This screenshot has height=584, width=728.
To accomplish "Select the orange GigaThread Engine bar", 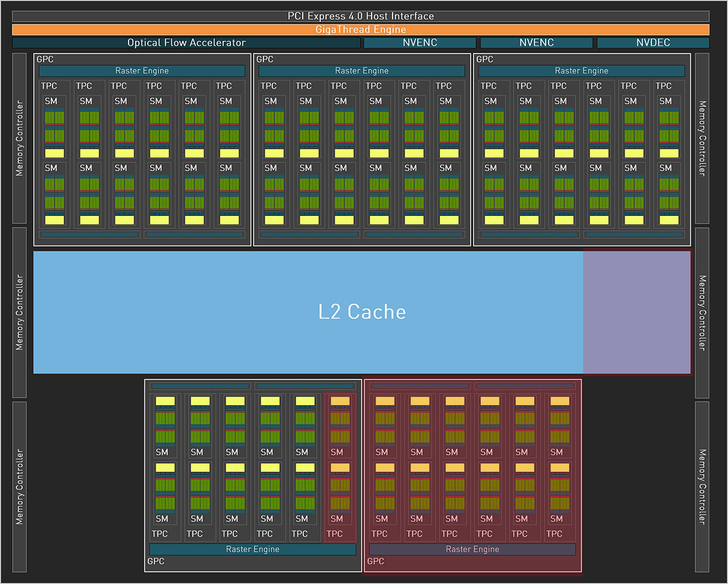I will (x=360, y=30).
